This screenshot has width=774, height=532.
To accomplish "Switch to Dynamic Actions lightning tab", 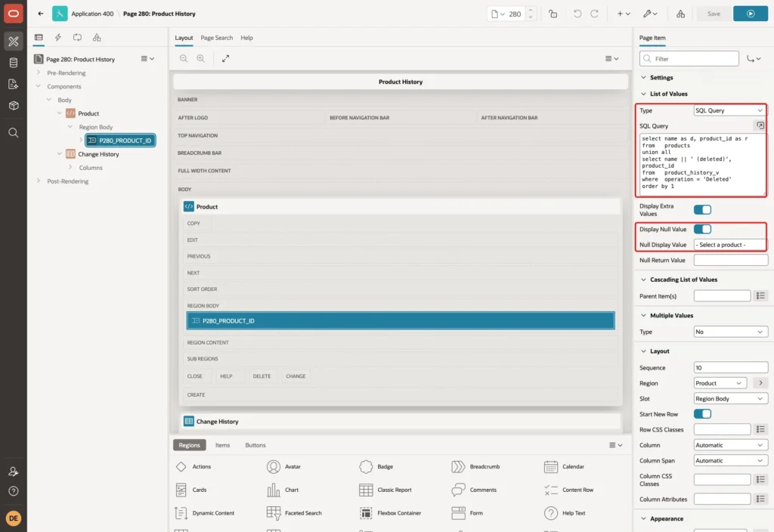I will click(57, 38).
